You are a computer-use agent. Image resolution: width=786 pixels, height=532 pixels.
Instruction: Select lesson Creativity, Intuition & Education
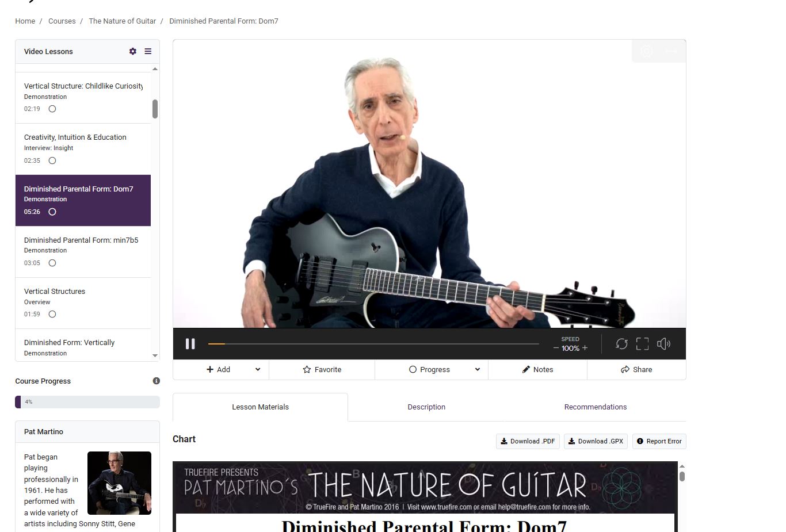83,149
